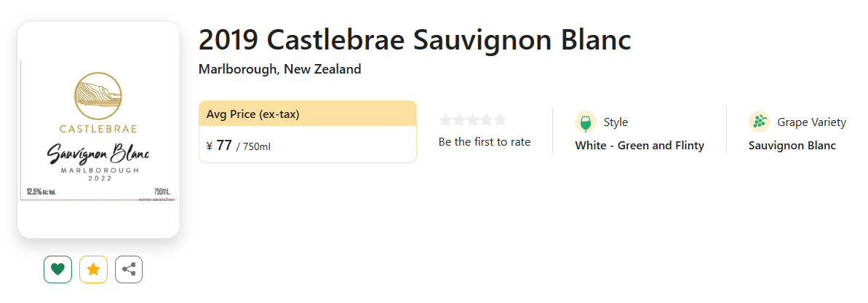Click the grape bunch variety icon
The height and width of the screenshot is (303, 868).
[x=759, y=122]
